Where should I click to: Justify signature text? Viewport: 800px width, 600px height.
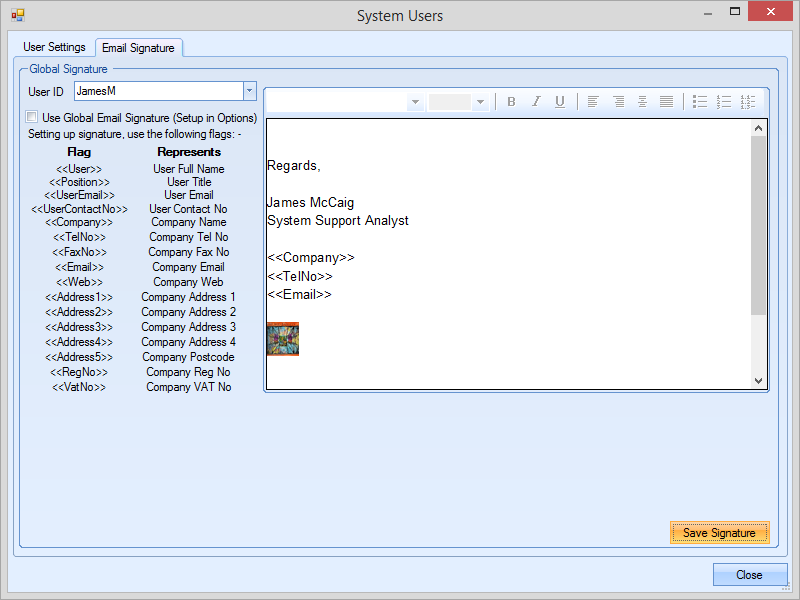point(666,102)
